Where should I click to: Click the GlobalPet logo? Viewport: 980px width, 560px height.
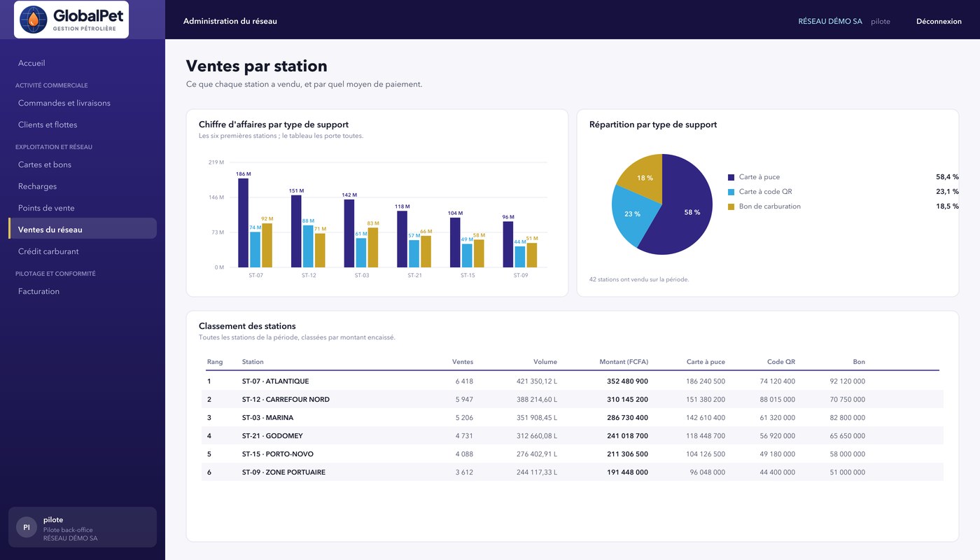(71, 20)
